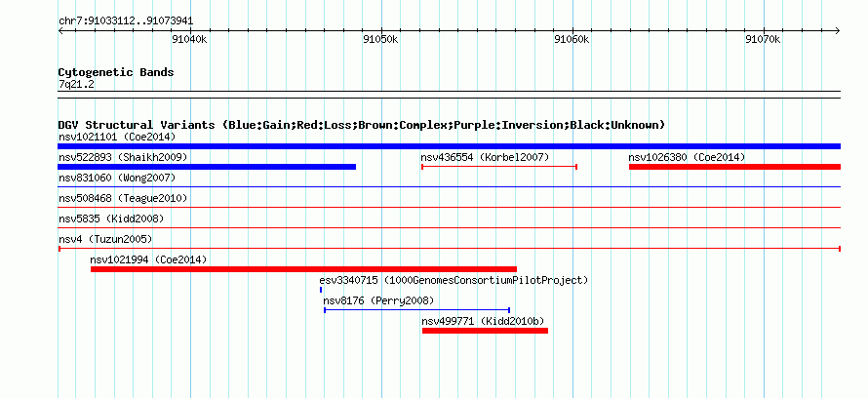Click the 91070k ruler tick label
Viewport: 868px width, 398px height.
point(763,39)
